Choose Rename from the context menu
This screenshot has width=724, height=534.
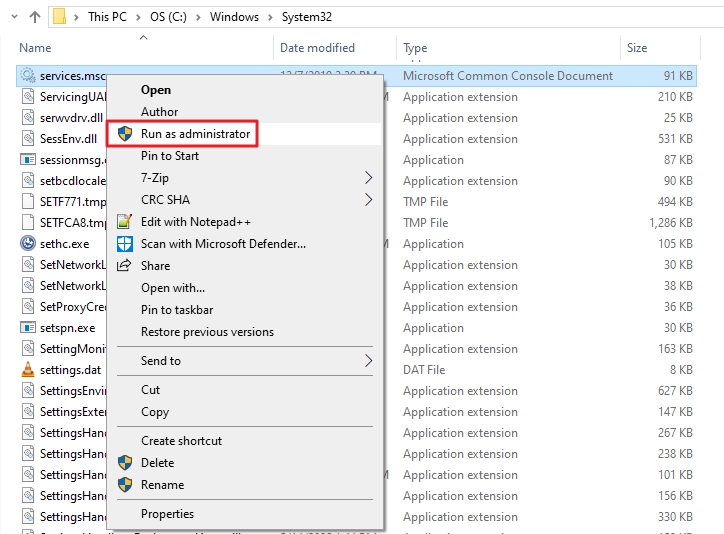[x=162, y=485]
